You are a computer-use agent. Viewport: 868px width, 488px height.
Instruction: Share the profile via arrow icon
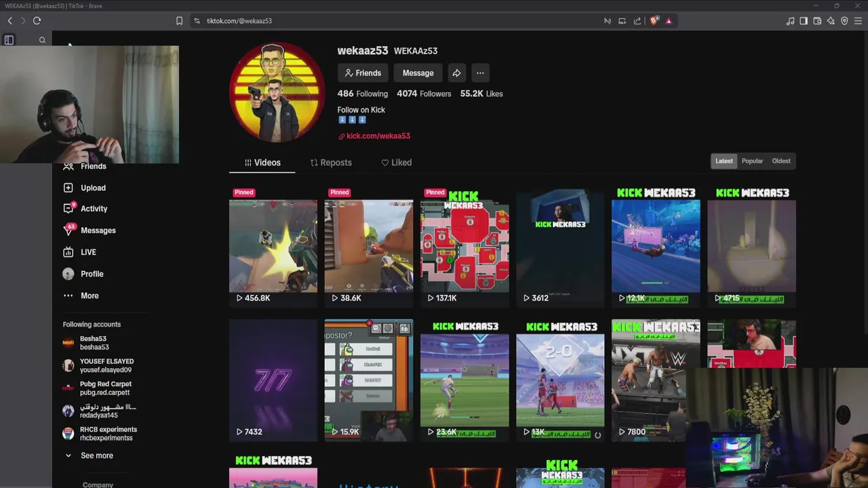[x=456, y=73]
